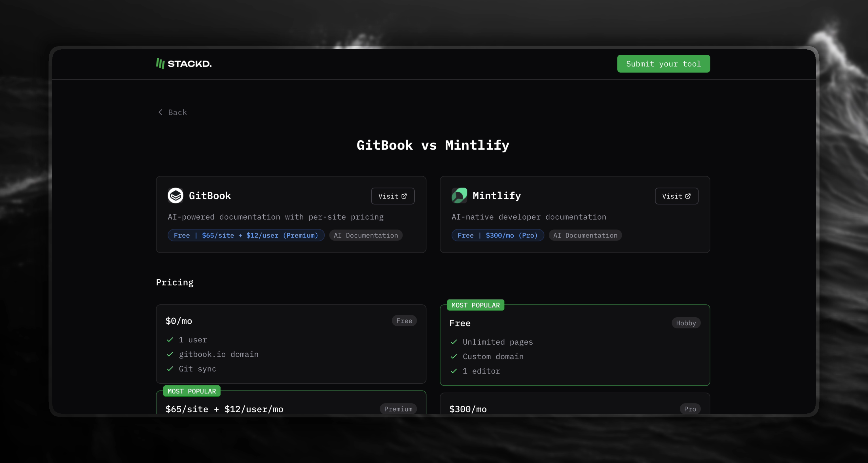Click the Pro label on the $300/mo plan
Screen dimensions: 868x463
(x=690, y=409)
